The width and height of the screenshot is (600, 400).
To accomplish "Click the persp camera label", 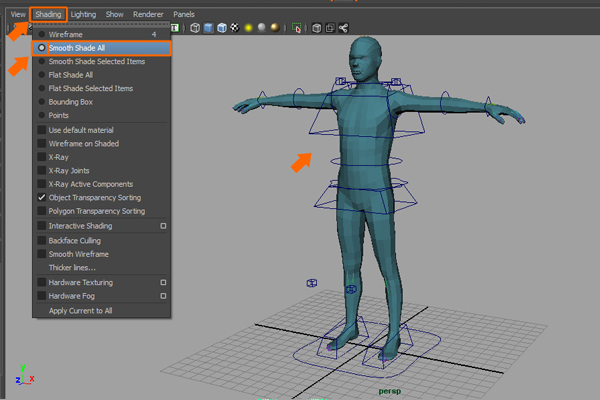I will pos(390,391).
